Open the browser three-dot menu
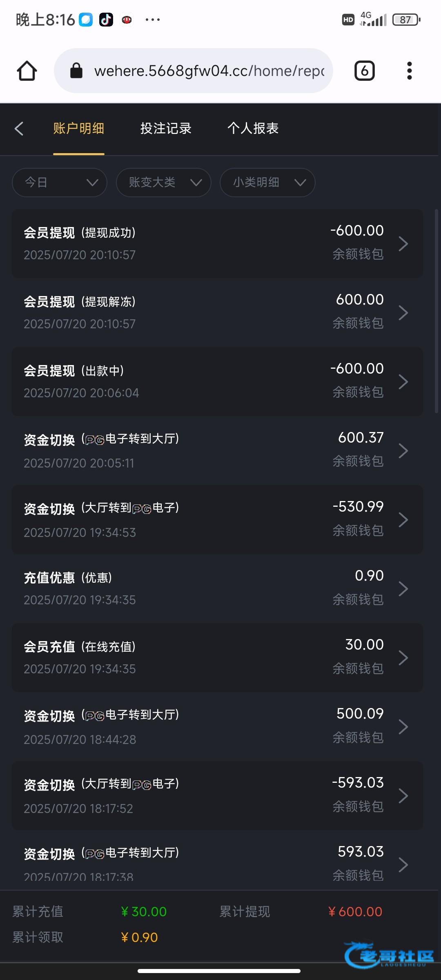This screenshot has height=980, width=441. click(409, 71)
